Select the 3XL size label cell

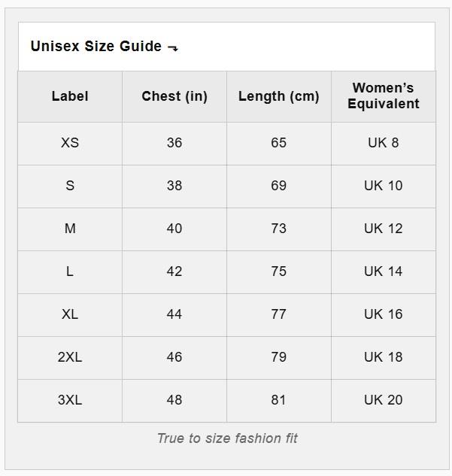click(70, 400)
